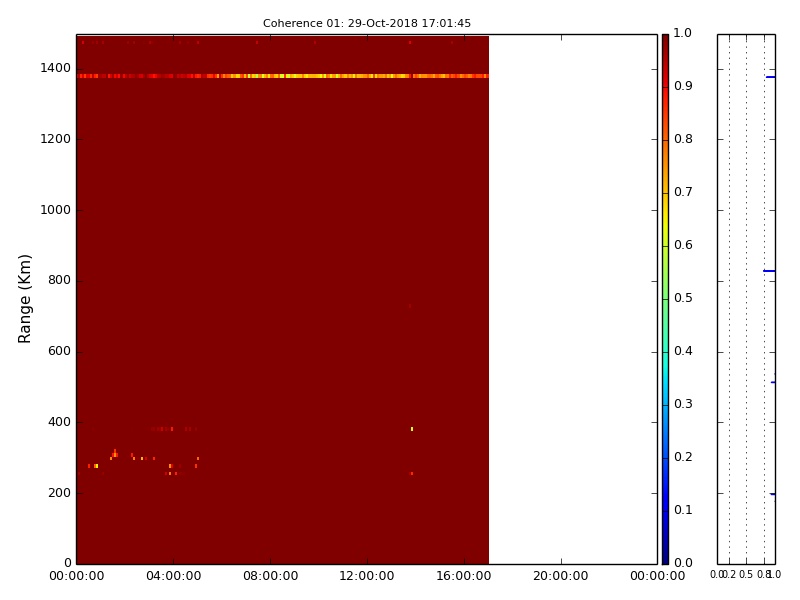This screenshot has width=800, height=600.
Task: Click the colorbar 0.7 label
Action: point(683,192)
